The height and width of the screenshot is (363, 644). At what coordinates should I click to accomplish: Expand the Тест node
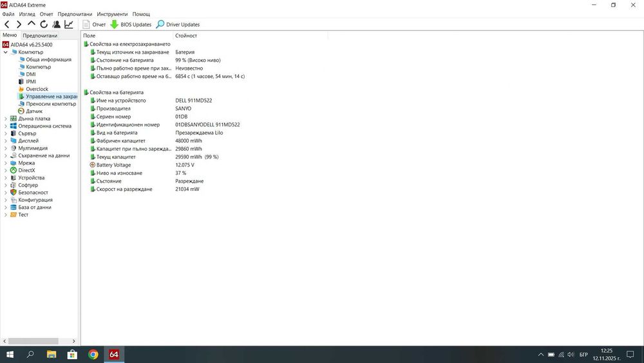[5, 215]
